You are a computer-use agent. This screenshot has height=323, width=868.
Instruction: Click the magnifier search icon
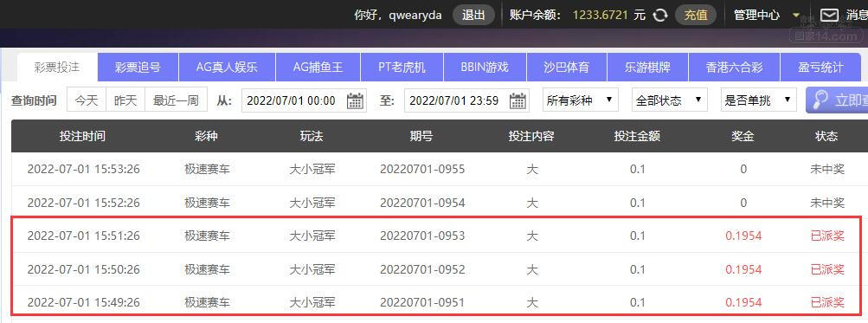tap(821, 100)
